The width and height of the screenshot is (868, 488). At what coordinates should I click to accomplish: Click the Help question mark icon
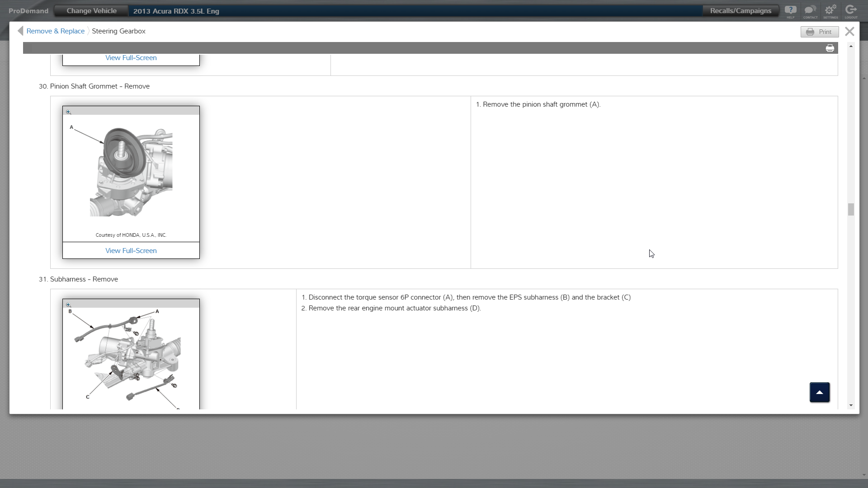[790, 10]
